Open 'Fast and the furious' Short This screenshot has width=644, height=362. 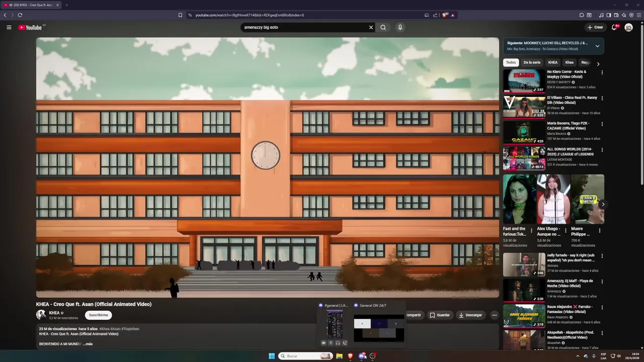click(x=519, y=199)
